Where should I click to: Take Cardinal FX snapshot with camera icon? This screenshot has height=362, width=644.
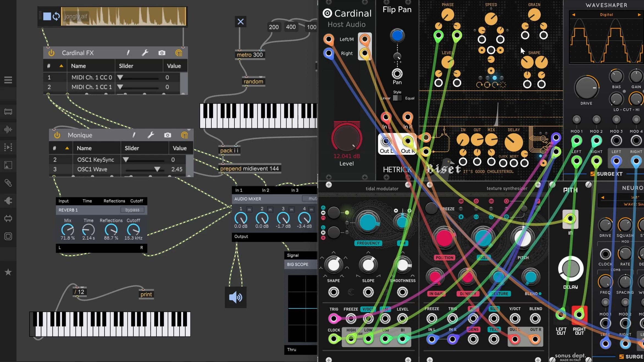pyautogui.click(x=162, y=53)
